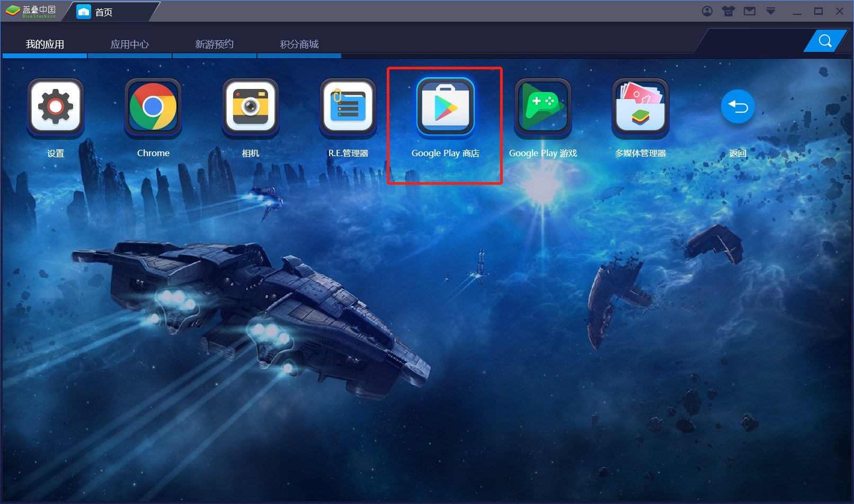Click the 蓝叠中国 BlueStacks logo

click(x=31, y=11)
